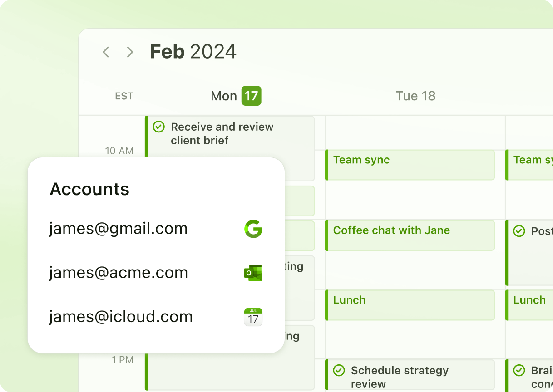The image size is (553, 392).
Task: Open james@acme.com account
Action: tap(118, 273)
